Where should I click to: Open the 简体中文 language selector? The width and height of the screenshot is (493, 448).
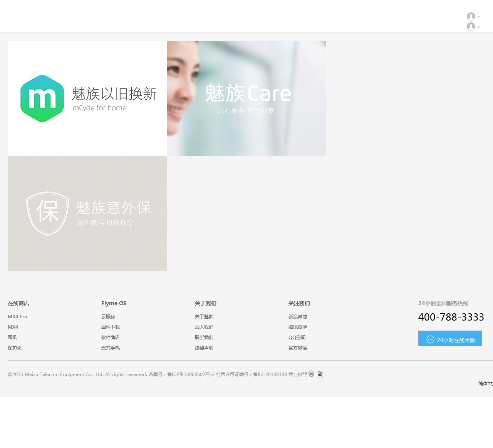[x=485, y=384]
